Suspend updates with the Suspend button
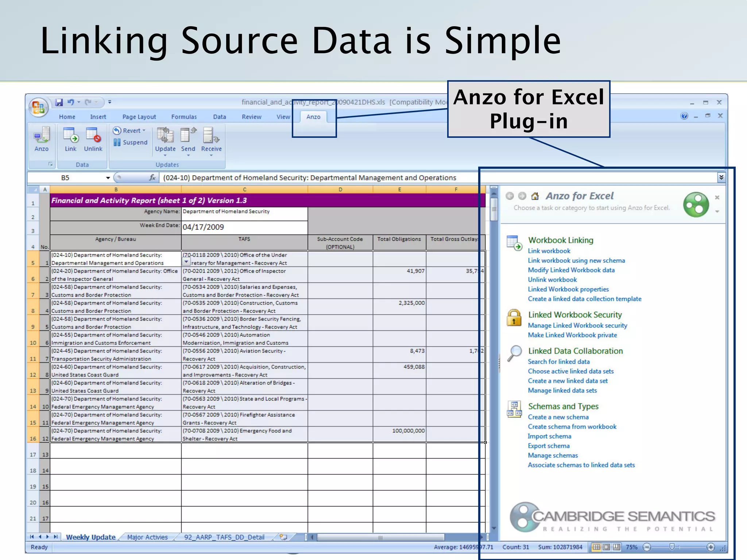747x560 pixels. pyautogui.click(x=131, y=143)
